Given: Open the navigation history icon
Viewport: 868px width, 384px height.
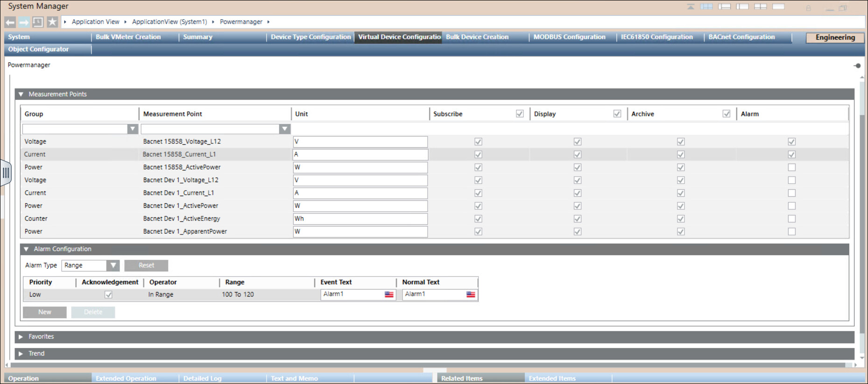Looking at the screenshot, I should click(x=38, y=22).
